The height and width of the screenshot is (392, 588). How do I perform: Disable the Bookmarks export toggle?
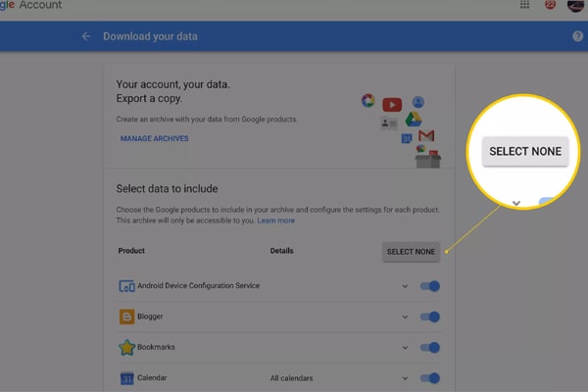(430, 348)
